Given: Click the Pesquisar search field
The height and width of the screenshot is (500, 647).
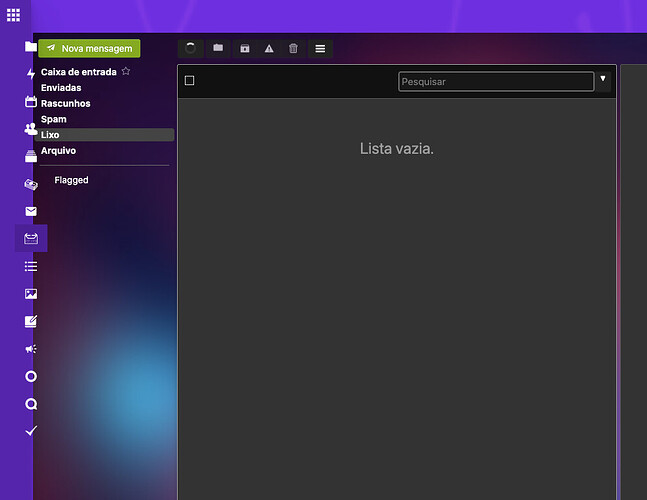Looking at the screenshot, I should click(x=496, y=81).
